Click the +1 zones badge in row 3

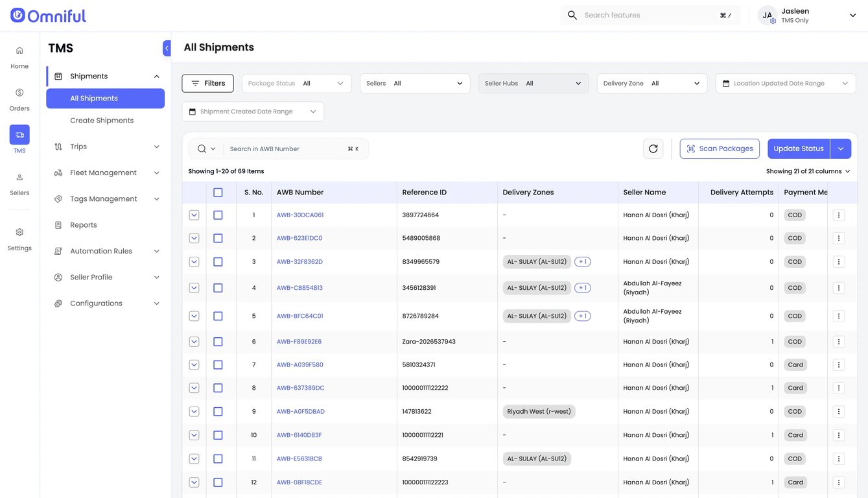pos(582,262)
